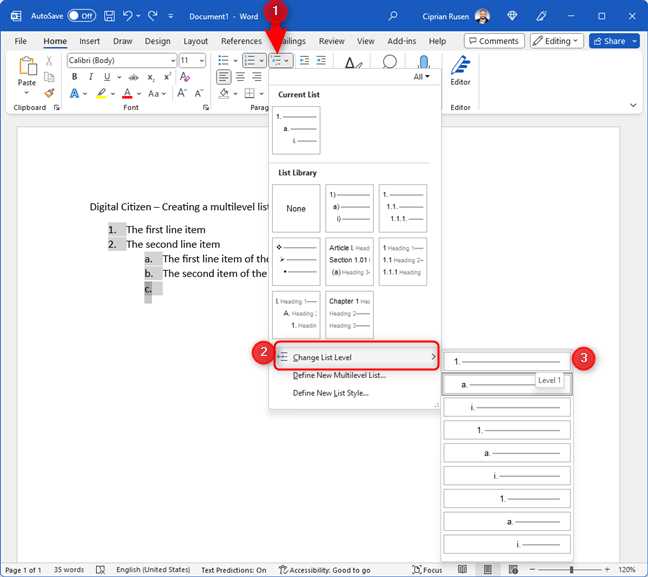Select the Format Painter brush icon
The width and height of the screenshot is (648, 577).
click(49, 93)
